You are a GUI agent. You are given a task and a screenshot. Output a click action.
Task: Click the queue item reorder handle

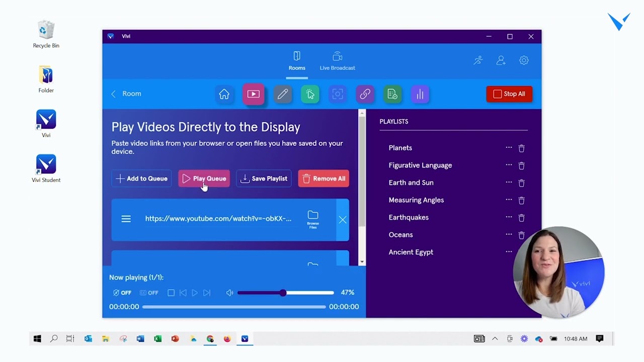[126, 219]
